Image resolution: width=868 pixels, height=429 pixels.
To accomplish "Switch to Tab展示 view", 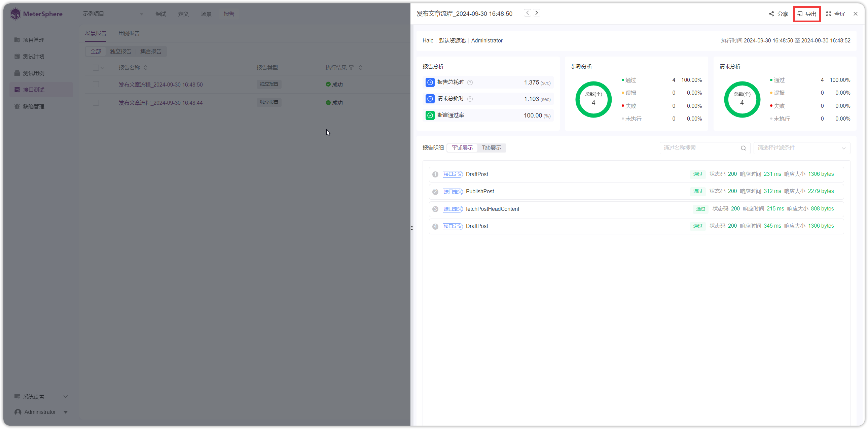I will pyautogui.click(x=491, y=148).
